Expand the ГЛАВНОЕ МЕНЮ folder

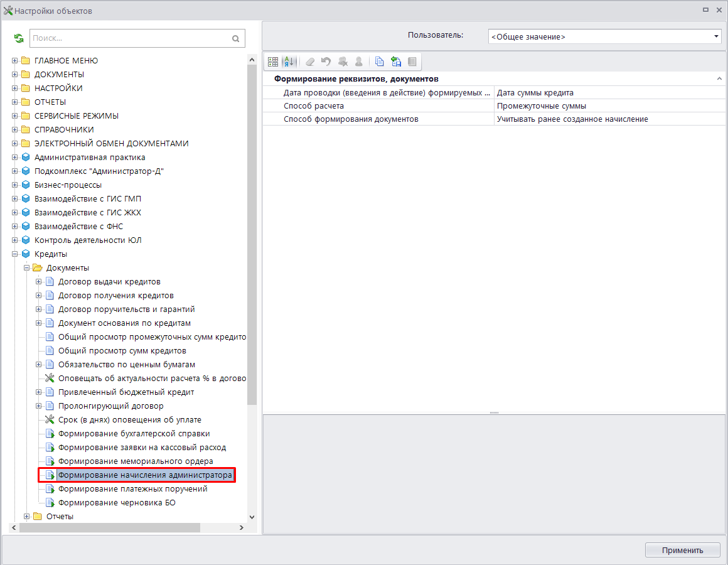point(15,61)
